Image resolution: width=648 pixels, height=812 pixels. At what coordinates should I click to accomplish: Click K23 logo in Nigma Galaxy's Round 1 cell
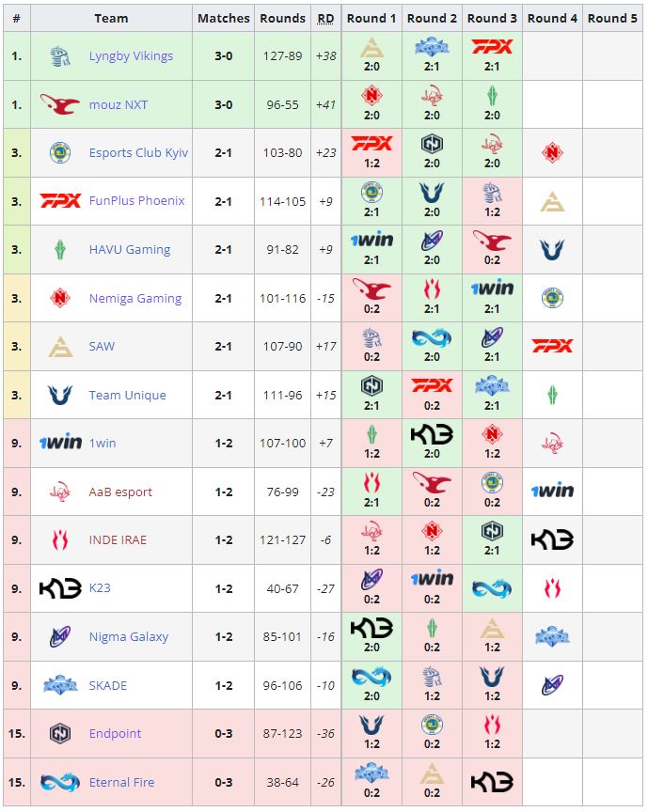coord(371,628)
